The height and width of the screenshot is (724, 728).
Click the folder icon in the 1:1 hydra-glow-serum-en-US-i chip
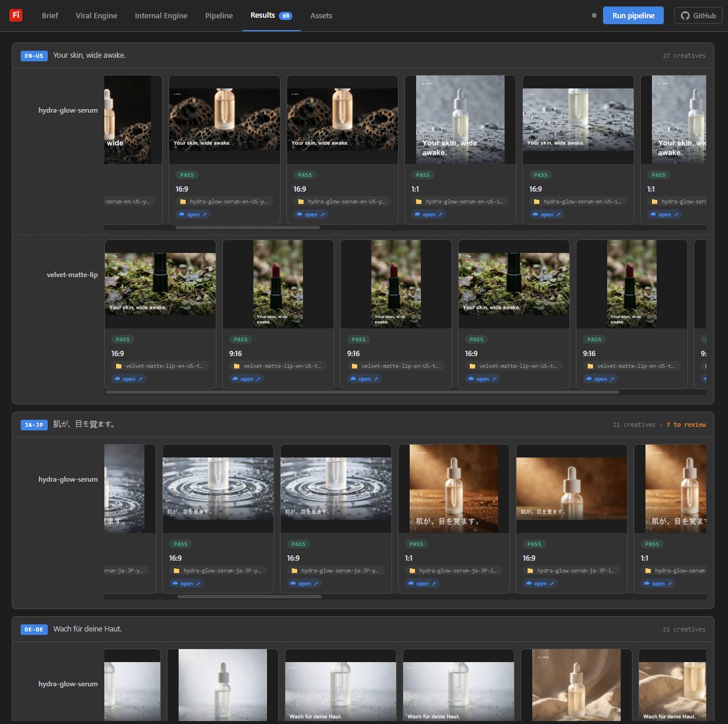419,202
